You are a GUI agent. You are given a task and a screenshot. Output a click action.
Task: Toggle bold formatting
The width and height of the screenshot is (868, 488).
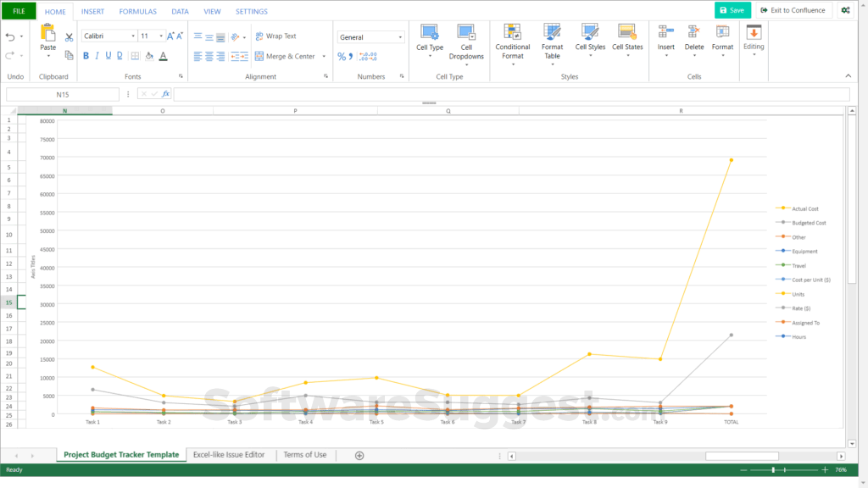coord(86,56)
